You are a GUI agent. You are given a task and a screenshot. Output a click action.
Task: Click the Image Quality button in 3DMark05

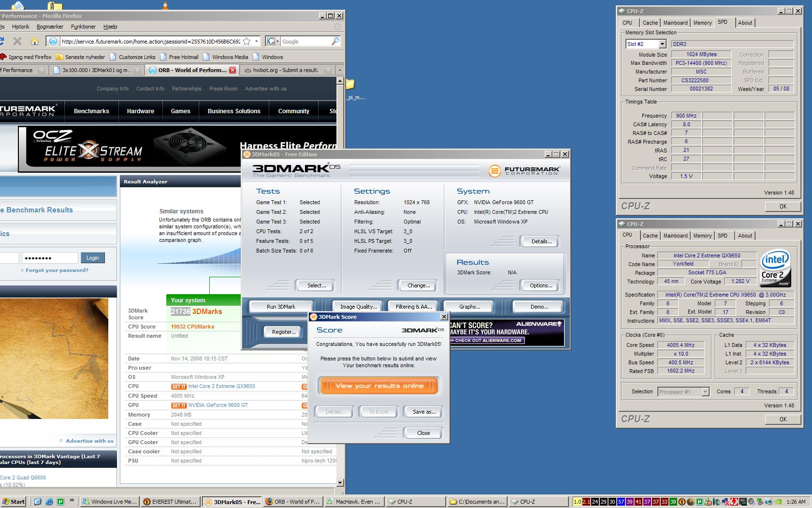click(358, 307)
